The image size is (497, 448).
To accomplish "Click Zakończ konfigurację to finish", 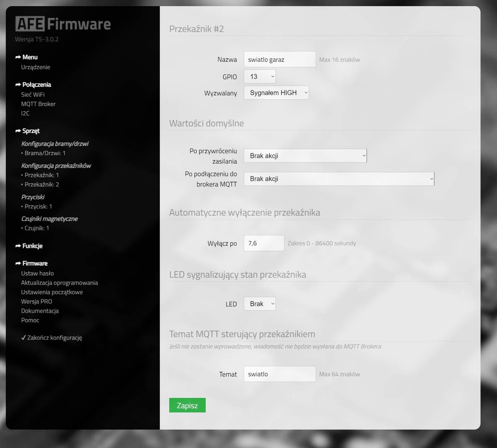I will (x=51, y=338).
